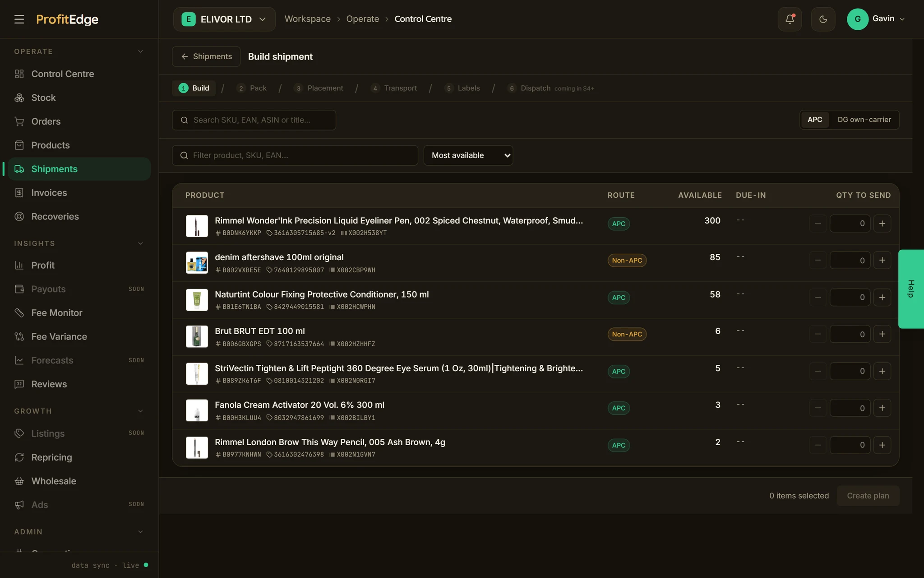Click the Stock sidebar icon
Image resolution: width=924 pixels, height=578 pixels.
tap(19, 98)
